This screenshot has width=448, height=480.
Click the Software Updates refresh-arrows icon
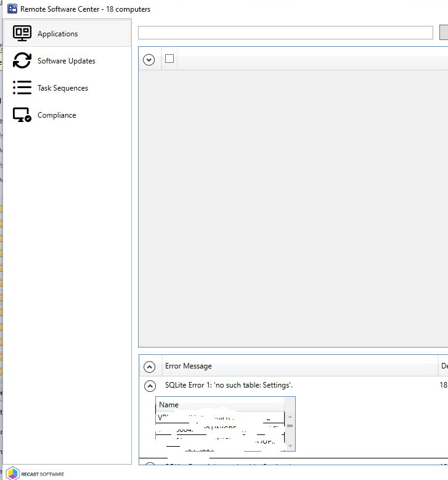[22, 60]
